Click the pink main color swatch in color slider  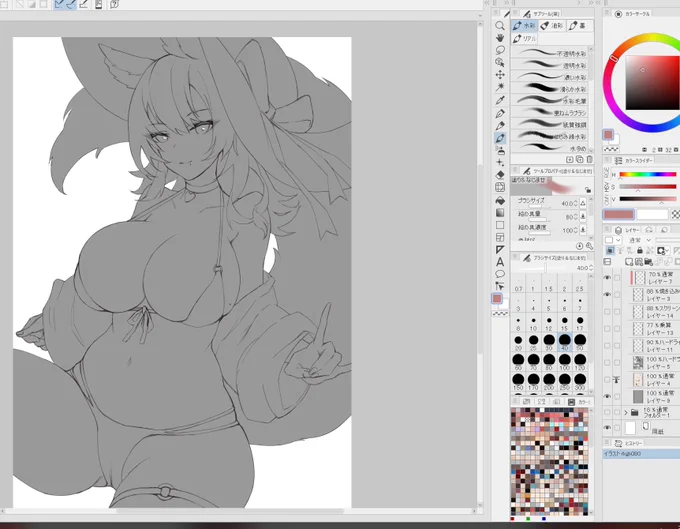pyautogui.click(x=618, y=214)
